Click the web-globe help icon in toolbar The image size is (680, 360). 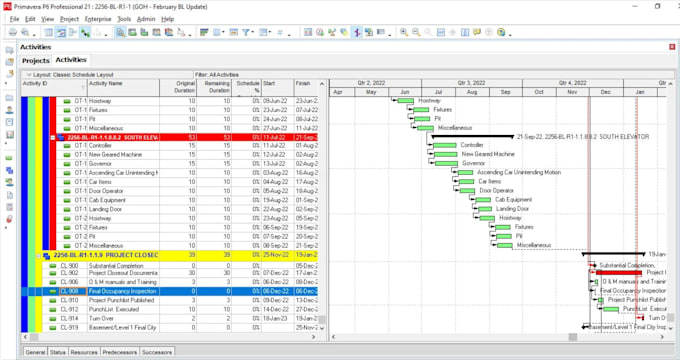(x=501, y=33)
